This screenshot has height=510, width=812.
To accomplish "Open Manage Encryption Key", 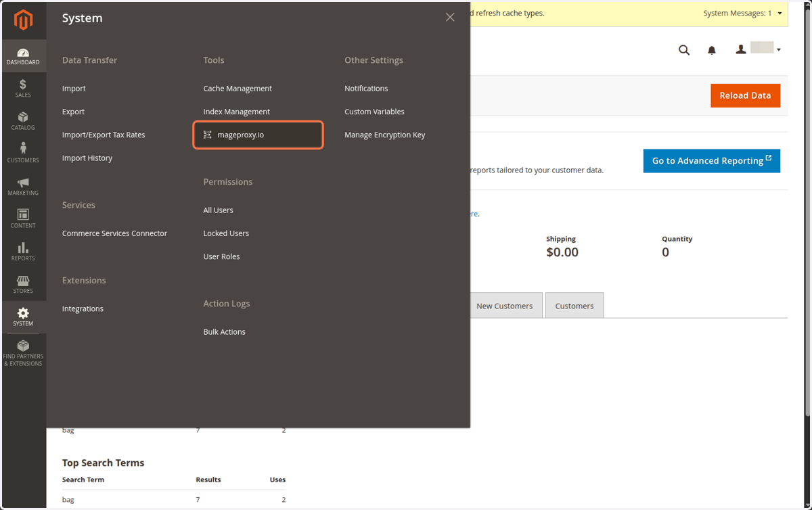I will tap(385, 135).
